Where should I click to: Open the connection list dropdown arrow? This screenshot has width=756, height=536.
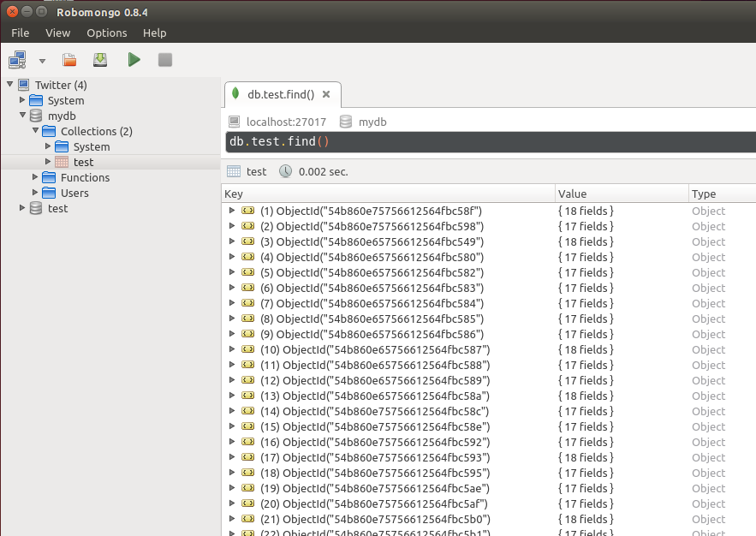pos(43,61)
